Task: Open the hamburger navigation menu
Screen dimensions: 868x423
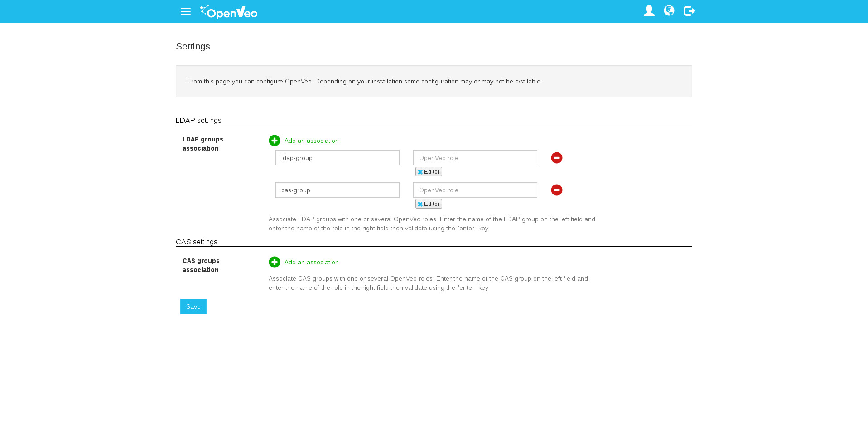Action: (186, 11)
